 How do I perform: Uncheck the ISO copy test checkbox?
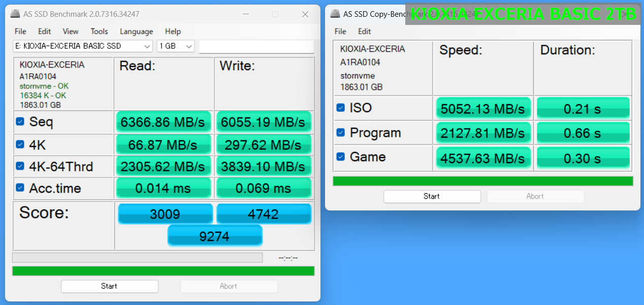341,108
